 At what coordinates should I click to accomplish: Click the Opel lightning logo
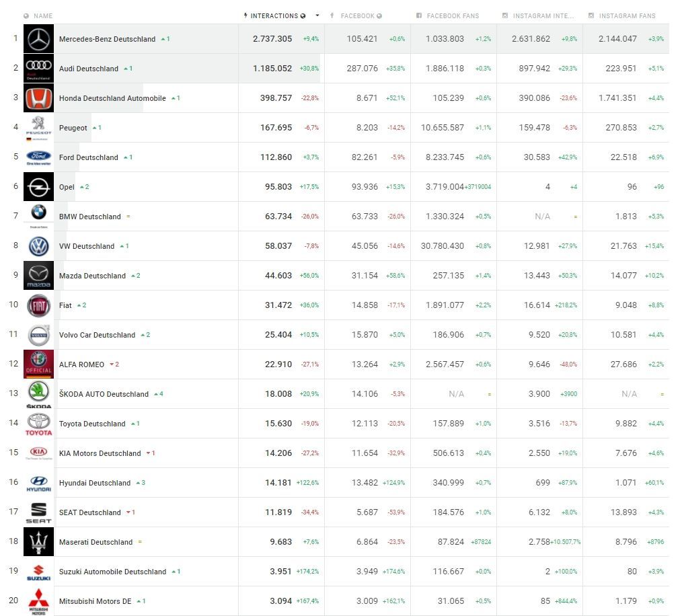(x=38, y=187)
